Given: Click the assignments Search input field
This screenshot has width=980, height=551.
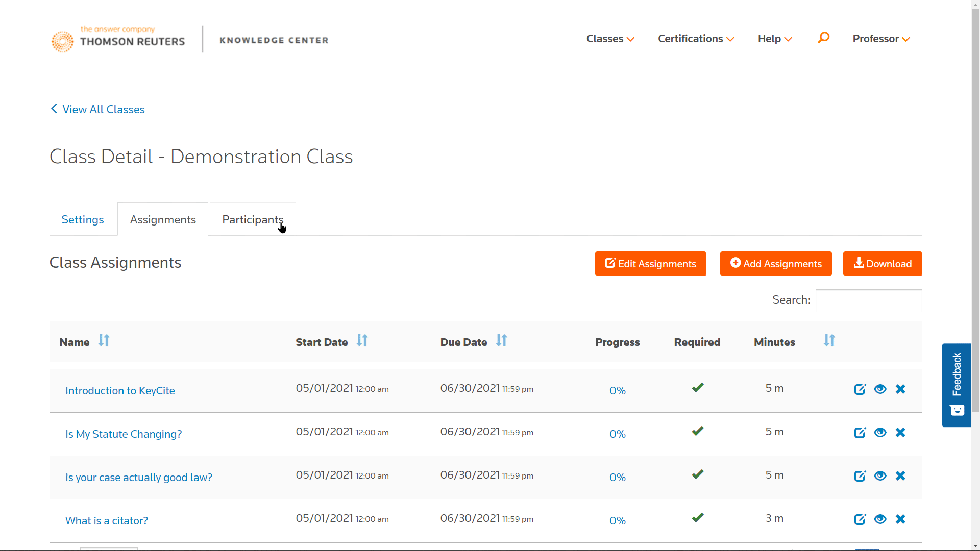Looking at the screenshot, I should [868, 300].
